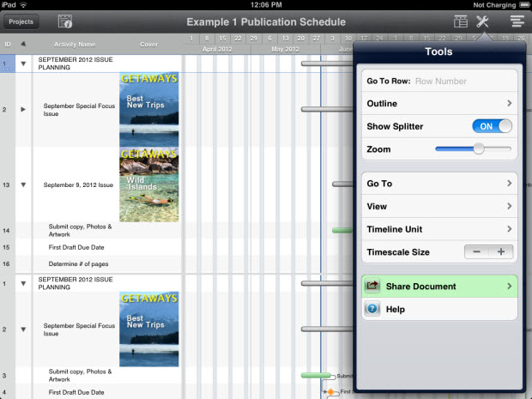Toggle the Show Splitter switch
The image size is (532, 399).
[x=492, y=126]
